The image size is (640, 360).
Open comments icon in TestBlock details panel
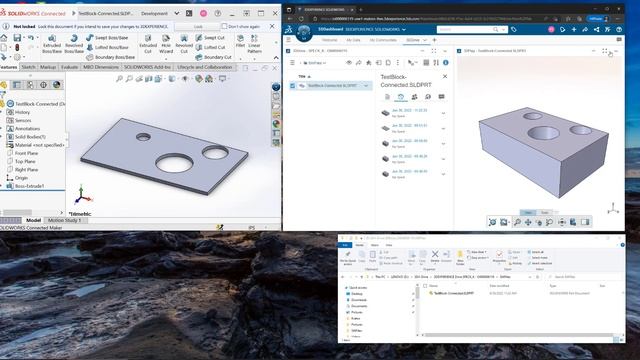441,97
